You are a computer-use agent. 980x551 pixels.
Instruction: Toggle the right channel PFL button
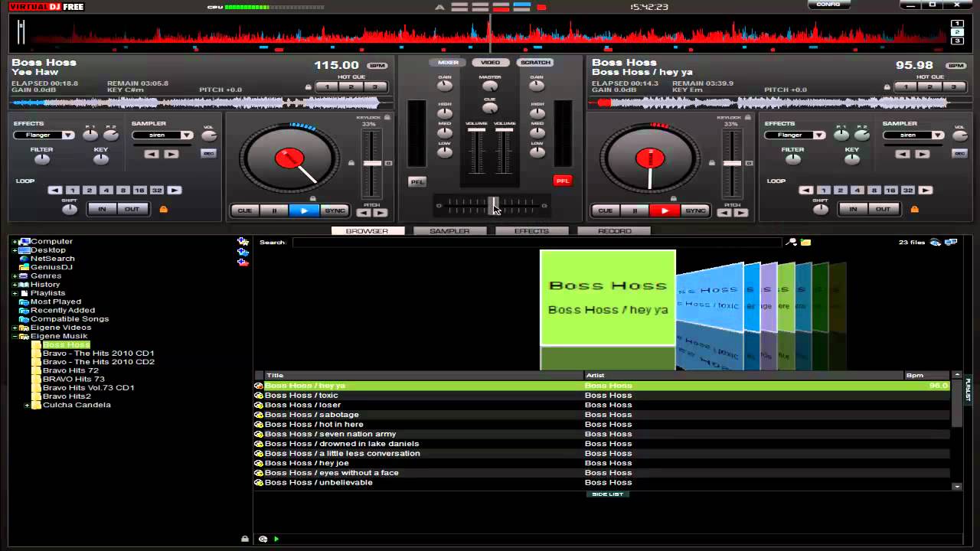563,181
